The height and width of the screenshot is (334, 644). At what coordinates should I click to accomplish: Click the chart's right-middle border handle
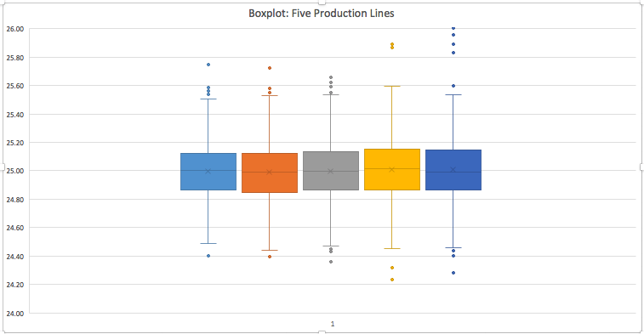click(641, 167)
